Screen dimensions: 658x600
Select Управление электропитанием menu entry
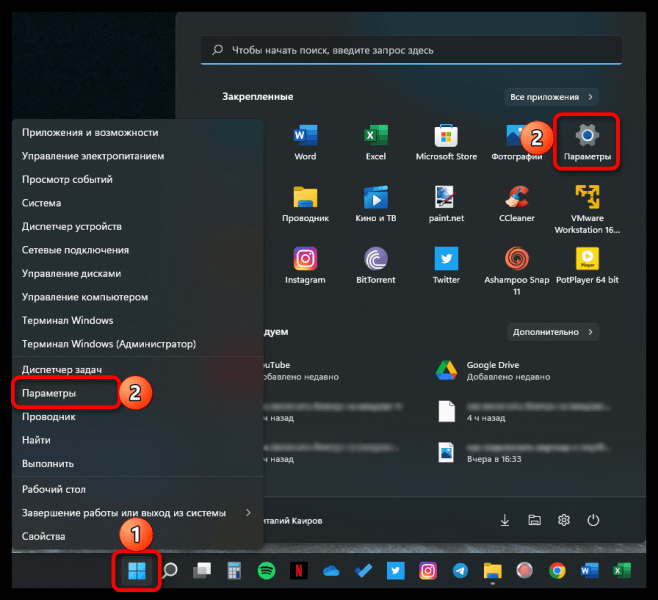click(137, 156)
